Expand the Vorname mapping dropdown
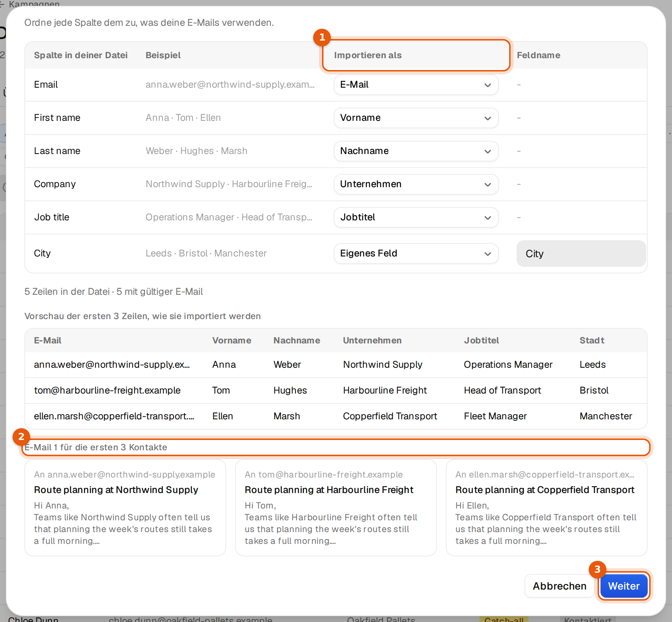This screenshot has height=622, width=672. [x=416, y=118]
